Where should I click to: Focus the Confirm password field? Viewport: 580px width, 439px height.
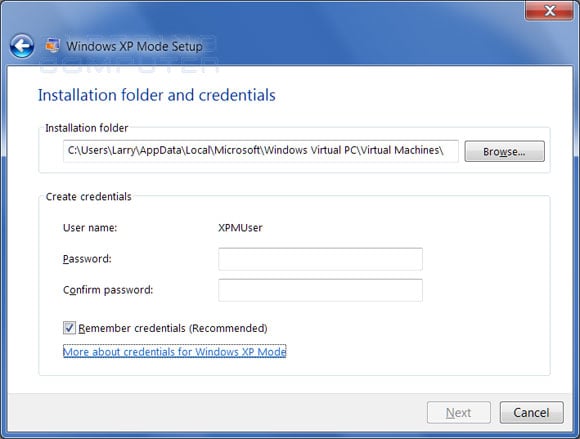pyautogui.click(x=320, y=290)
